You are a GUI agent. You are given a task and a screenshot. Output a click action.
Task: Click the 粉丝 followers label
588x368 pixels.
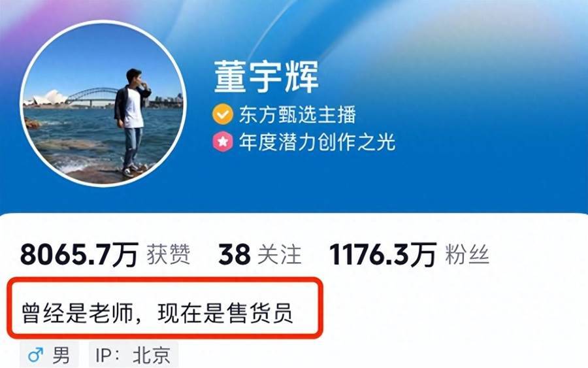coord(467,255)
